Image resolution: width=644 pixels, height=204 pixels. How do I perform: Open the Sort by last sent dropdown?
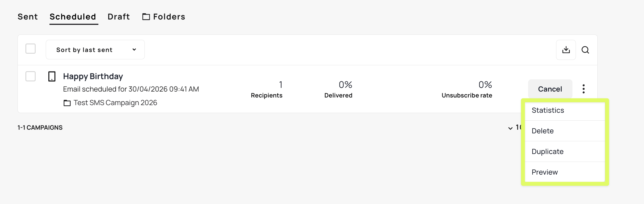95,50
